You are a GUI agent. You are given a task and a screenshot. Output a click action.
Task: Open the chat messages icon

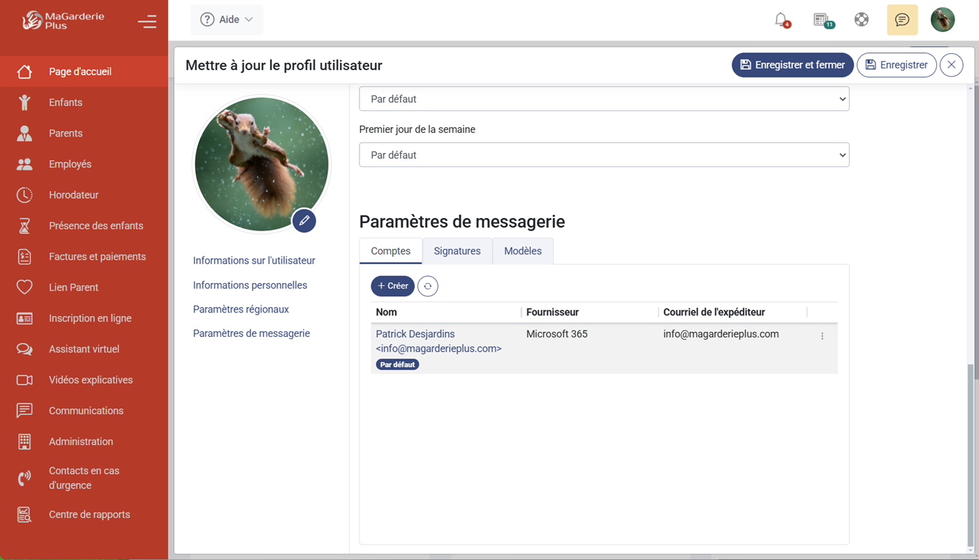click(902, 20)
